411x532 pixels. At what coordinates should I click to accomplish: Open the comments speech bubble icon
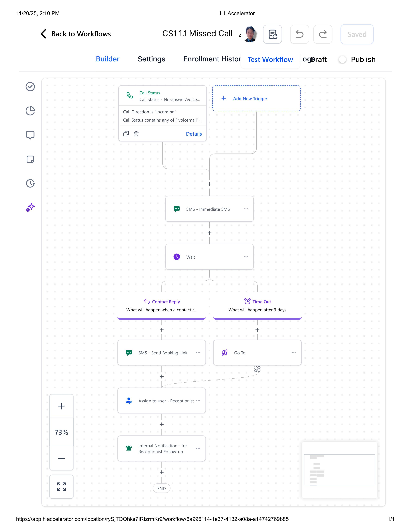(30, 135)
